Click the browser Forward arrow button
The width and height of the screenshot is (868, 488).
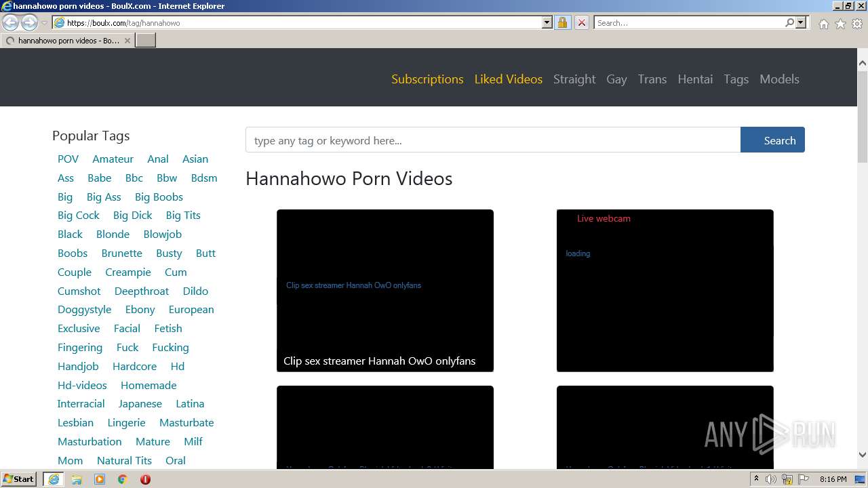pyautogui.click(x=29, y=22)
